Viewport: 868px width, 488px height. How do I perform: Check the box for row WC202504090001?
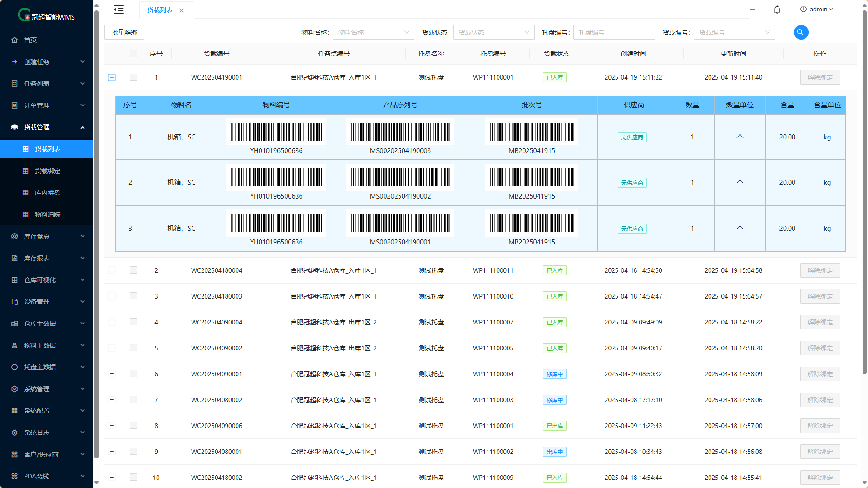[133, 373]
